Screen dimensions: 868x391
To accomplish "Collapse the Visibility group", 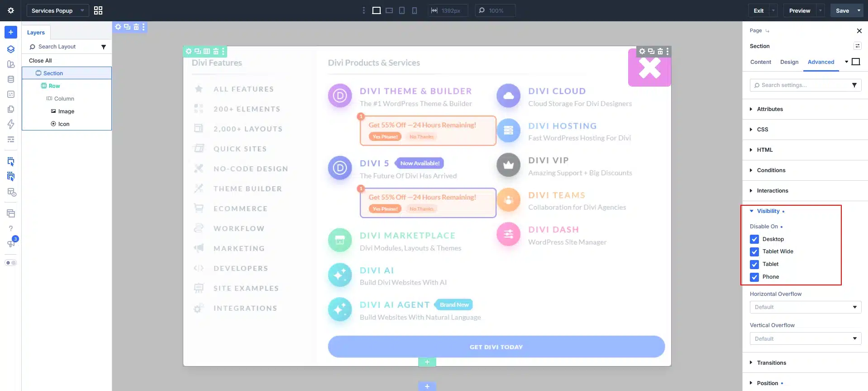I will [768, 211].
